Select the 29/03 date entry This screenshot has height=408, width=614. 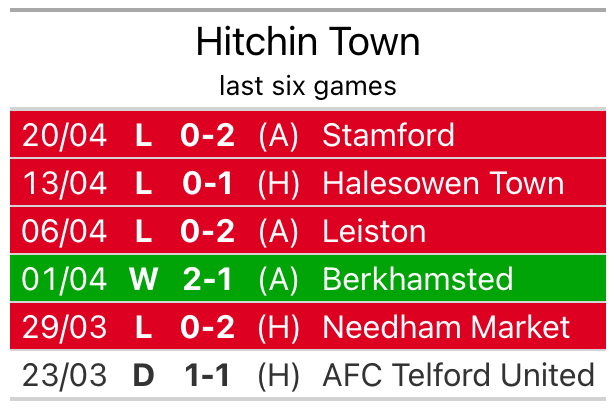pyautogui.click(x=64, y=327)
